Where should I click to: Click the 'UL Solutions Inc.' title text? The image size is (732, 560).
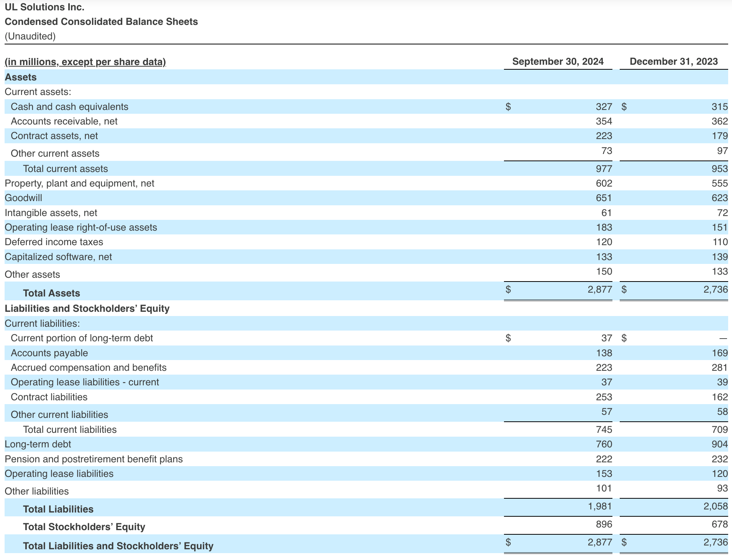coord(44,7)
